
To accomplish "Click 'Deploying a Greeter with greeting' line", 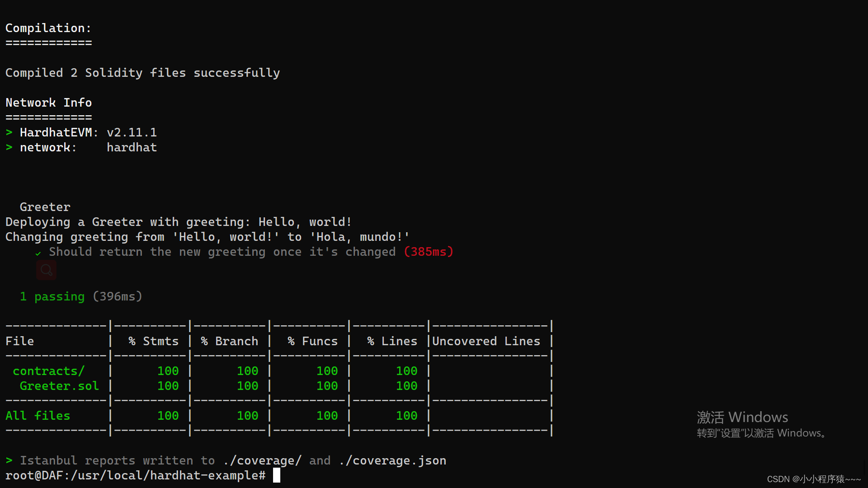I will coord(179,222).
